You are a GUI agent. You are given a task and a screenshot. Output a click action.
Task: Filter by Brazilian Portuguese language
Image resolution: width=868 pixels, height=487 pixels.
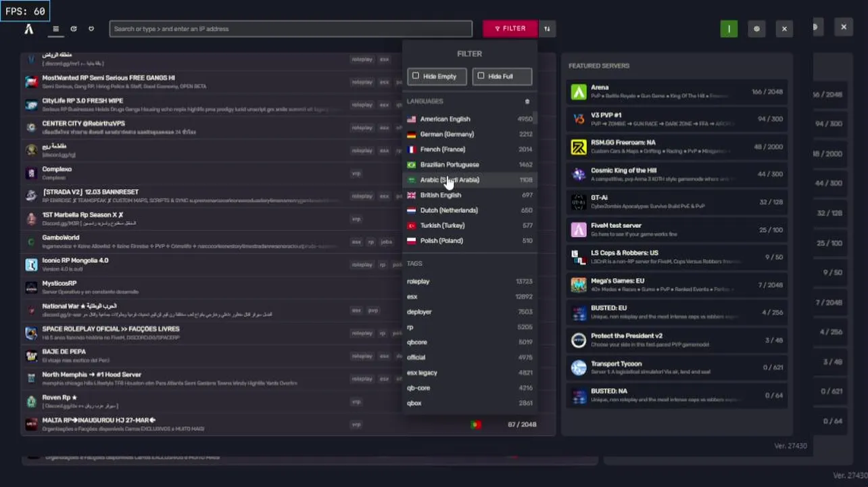(x=470, y=164)
